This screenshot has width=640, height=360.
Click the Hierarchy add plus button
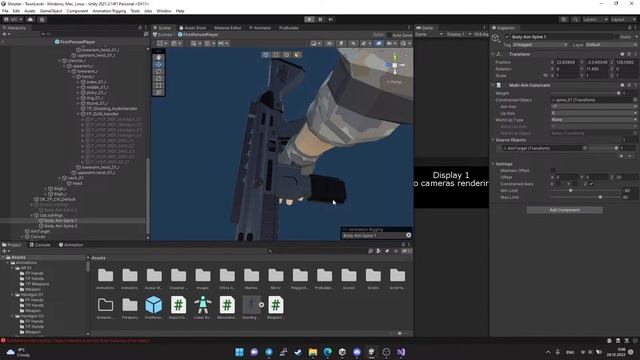click(x=5, y=34)
